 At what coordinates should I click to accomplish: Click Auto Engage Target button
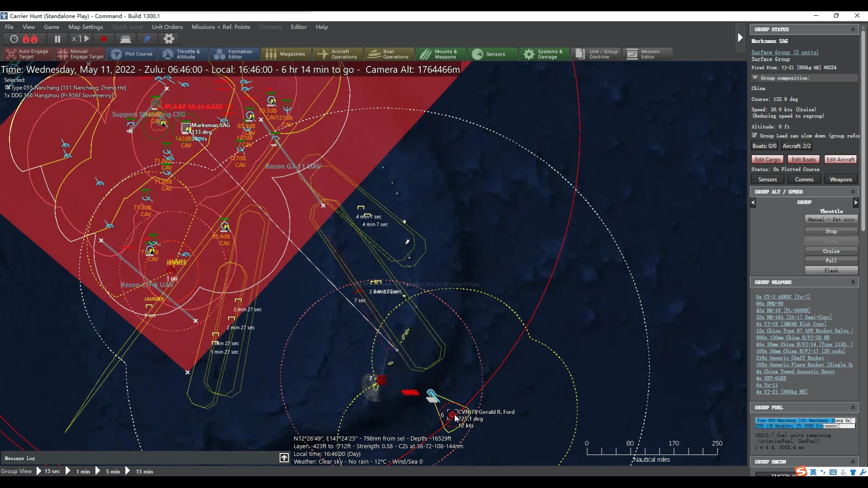click(x=28, y=54)
